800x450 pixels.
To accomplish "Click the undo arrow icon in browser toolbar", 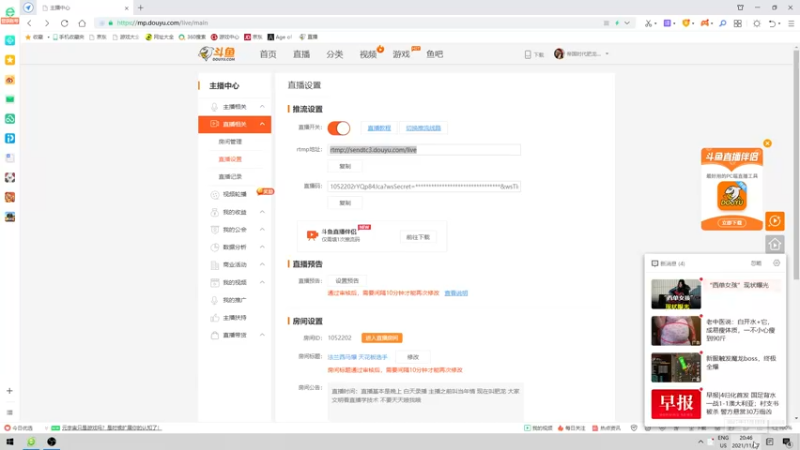I will (772, 23).
